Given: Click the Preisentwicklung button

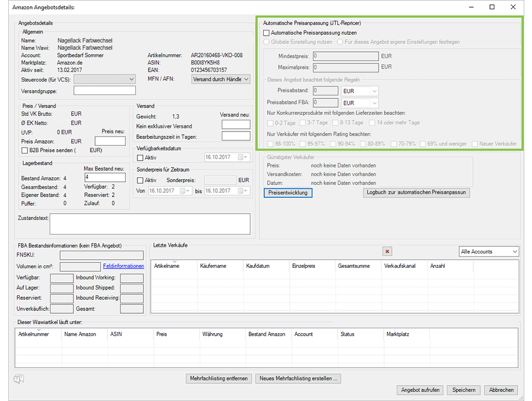Looking at the screenshot, I should point(288,193).
